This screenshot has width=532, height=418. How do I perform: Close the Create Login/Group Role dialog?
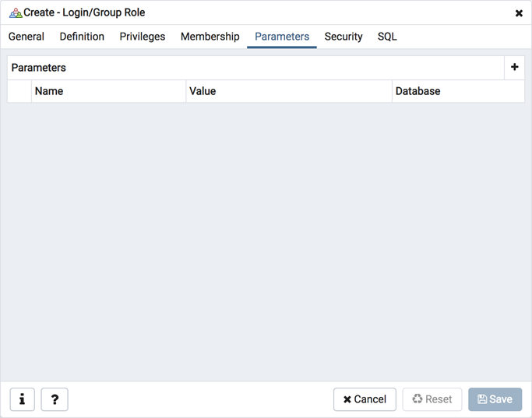519,13
